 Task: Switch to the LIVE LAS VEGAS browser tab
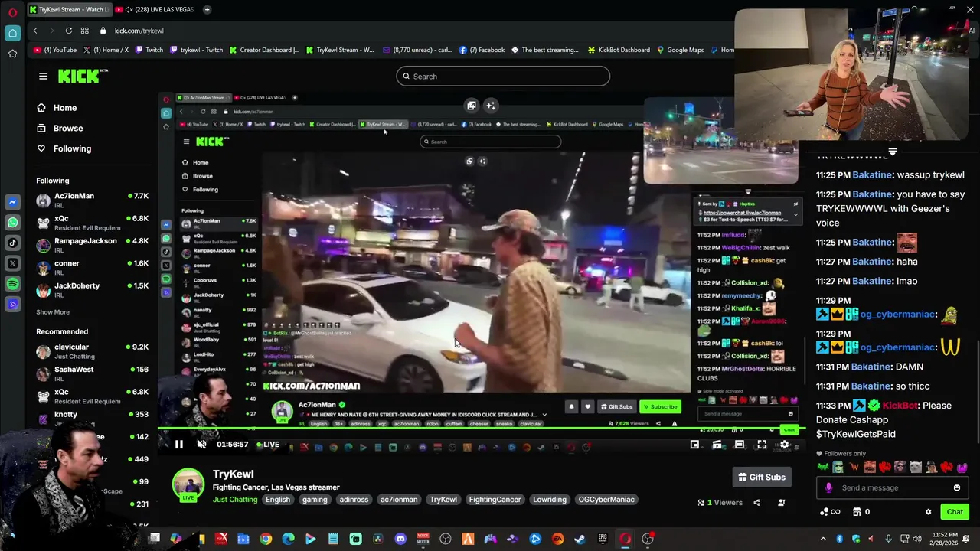click(155, 10)
